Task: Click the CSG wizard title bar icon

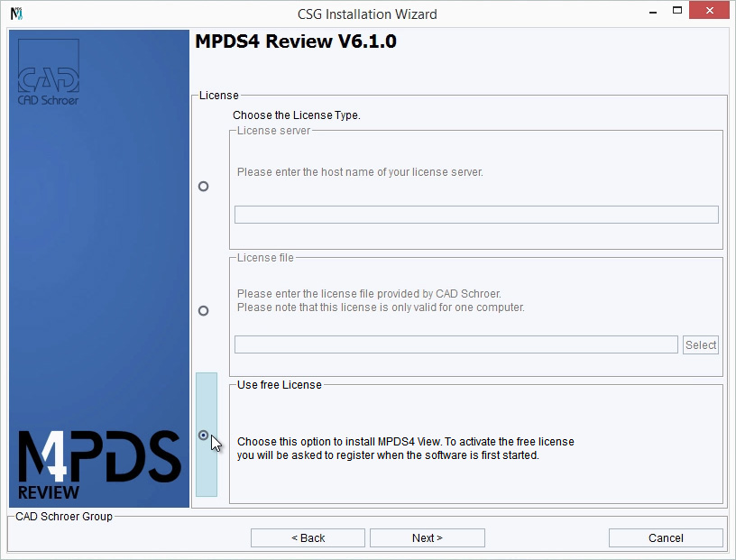Action: click(17, 14)
